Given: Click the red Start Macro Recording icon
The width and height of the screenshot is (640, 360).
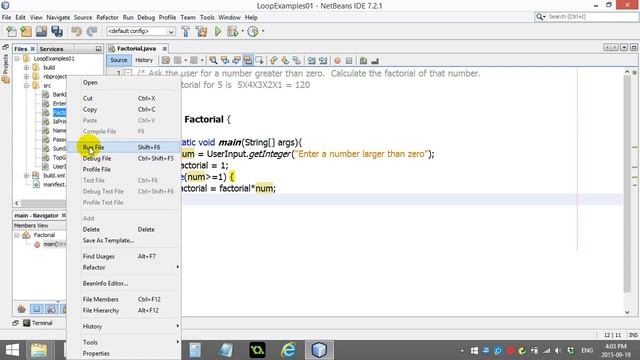Looking at the screenshot, I should tap(338, 60).
